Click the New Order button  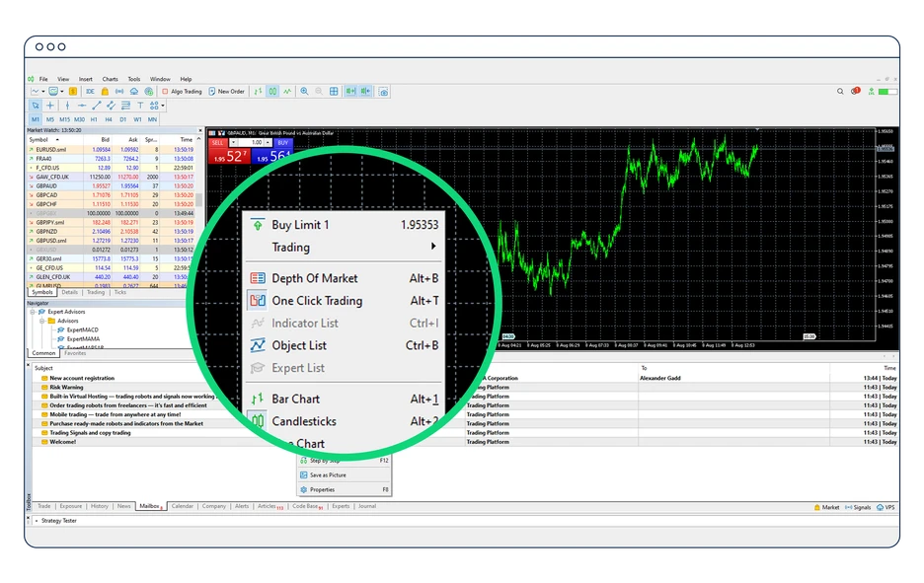tap(227, 92)
